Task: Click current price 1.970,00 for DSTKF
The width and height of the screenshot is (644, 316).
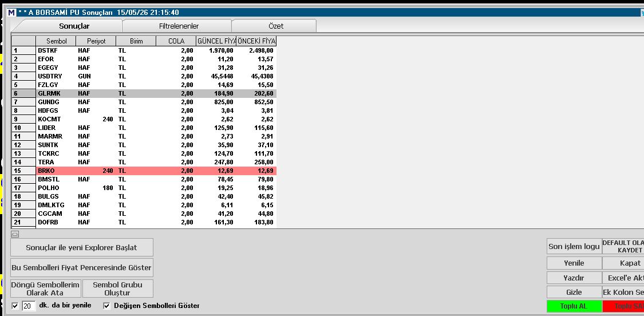Action: [x=221, y=50]
